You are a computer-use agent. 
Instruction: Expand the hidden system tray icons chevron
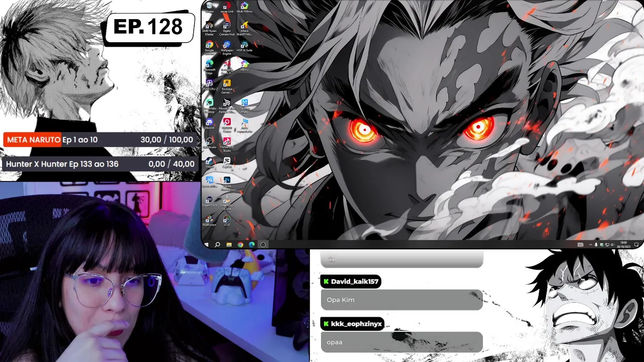click(x=591, y=244)
